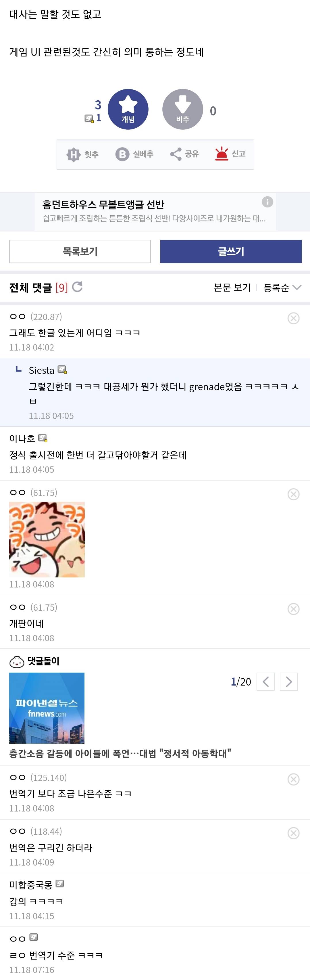The height and width of the screenshot is (980, 310).
Task: Refresh the comments list
Action: pos(78,287)
